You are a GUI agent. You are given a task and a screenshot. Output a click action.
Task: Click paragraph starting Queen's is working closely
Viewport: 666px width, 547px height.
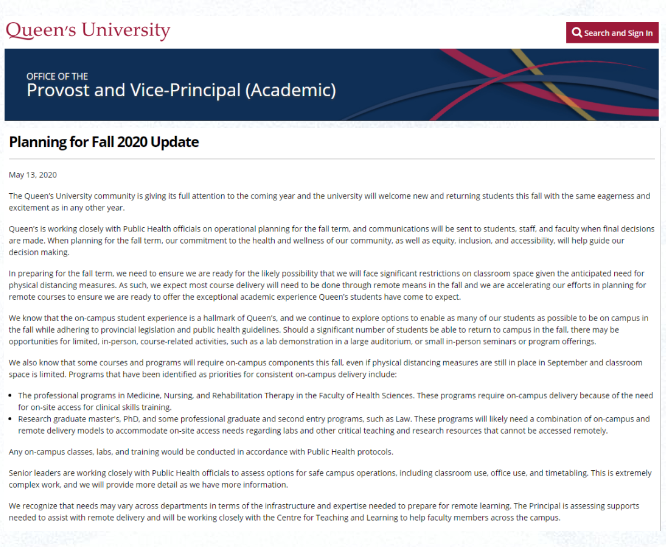point(331,240)
